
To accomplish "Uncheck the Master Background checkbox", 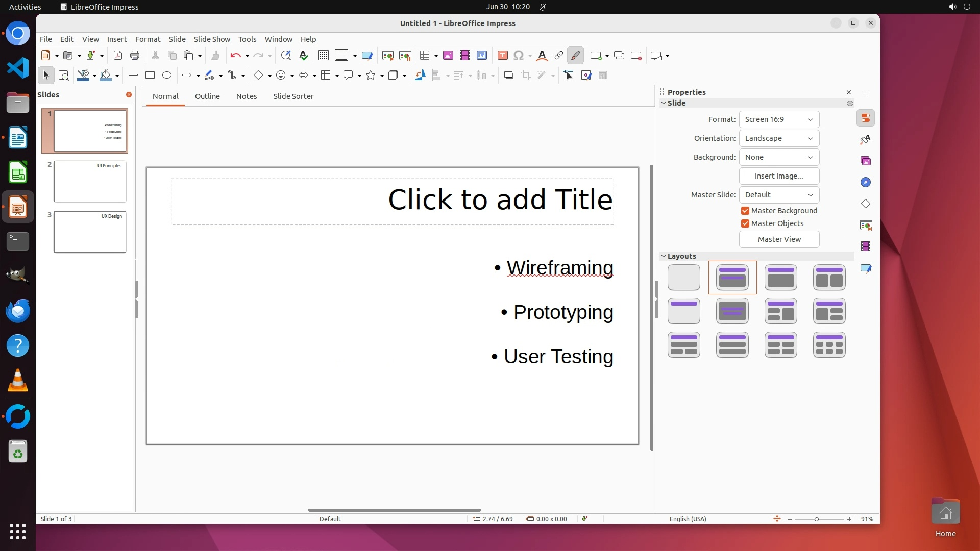I will pyautogui.click(x=745, y=211).
